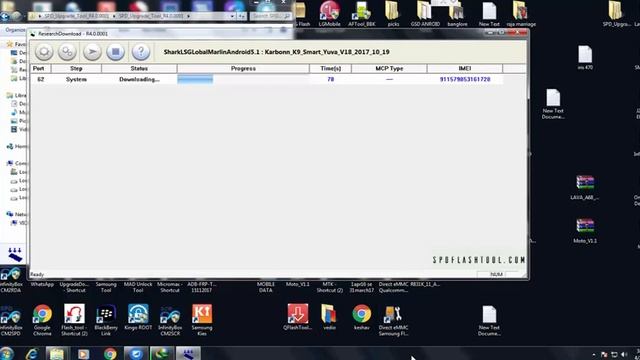
Task: Click the Status column header
Action: (x=139, y=69)
